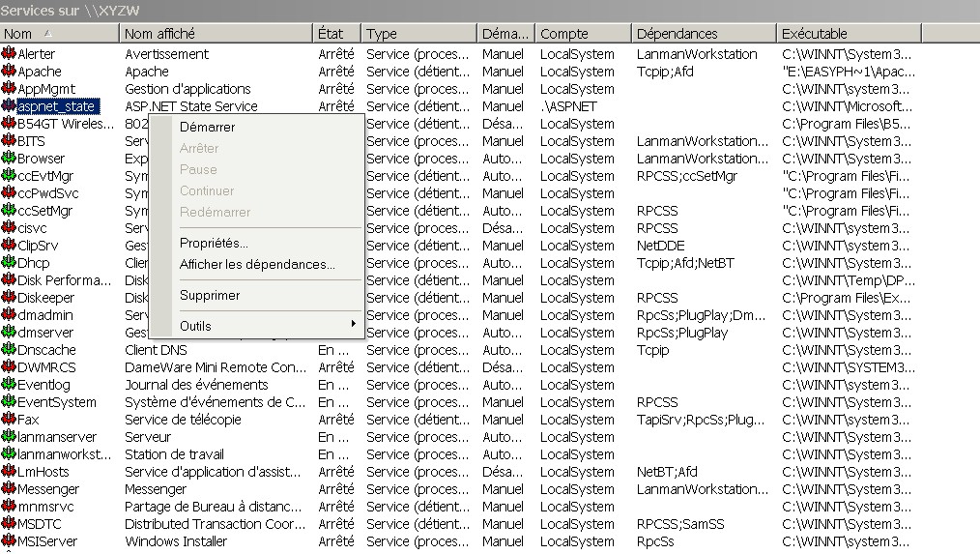This screenshot has height=554, width=980.
Task: Select the MSIServer service name
Action: point(47,541)
